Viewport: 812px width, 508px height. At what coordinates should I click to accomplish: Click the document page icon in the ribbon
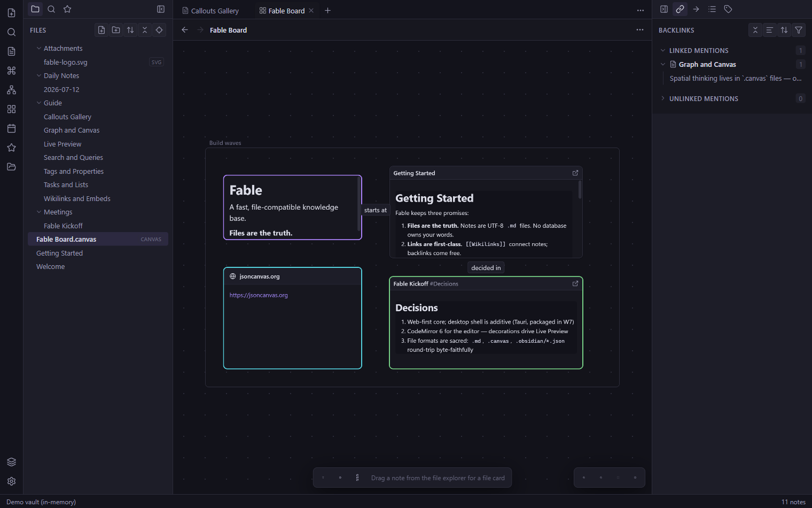[11, 51]
